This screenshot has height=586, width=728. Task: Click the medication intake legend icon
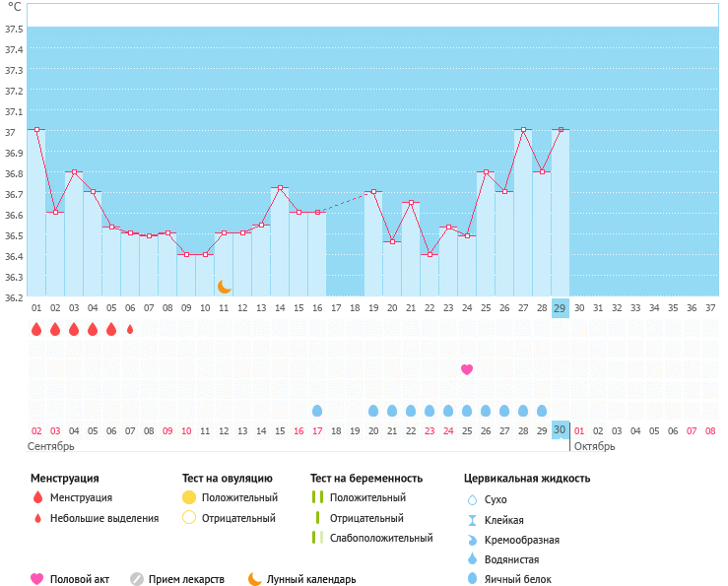(x=137, y=579)
